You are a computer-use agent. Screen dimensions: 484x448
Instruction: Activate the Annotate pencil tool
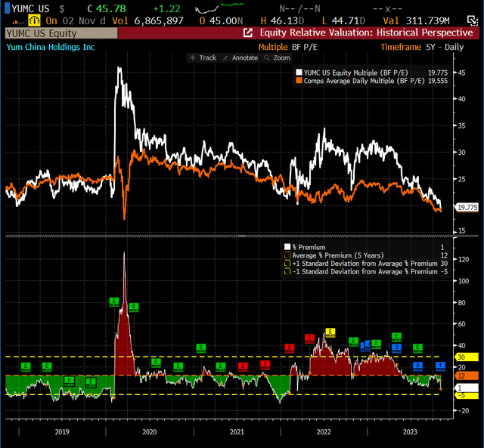pyautogui.click(x=240, y=57)
